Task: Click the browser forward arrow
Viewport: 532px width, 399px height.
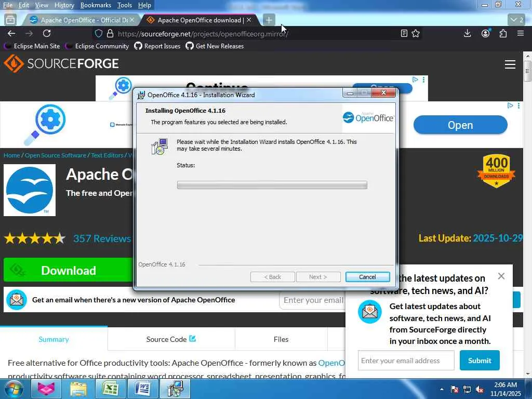Action: [x=29, y=33]
